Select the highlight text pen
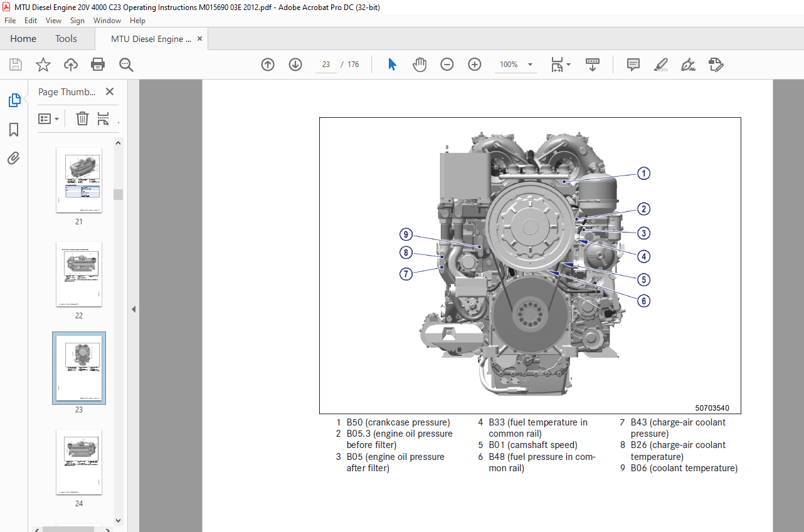Screen dimensions: 804x532 coord(660,65)
